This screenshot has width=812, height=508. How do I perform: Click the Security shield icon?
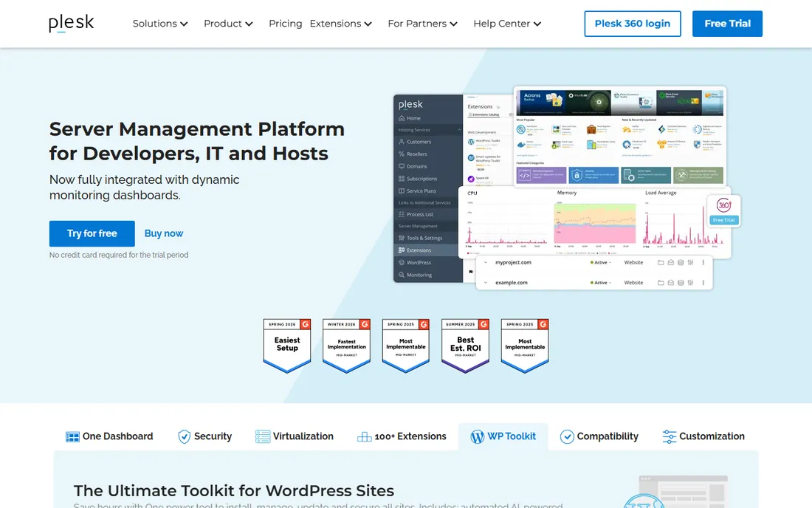coord(184,437)
